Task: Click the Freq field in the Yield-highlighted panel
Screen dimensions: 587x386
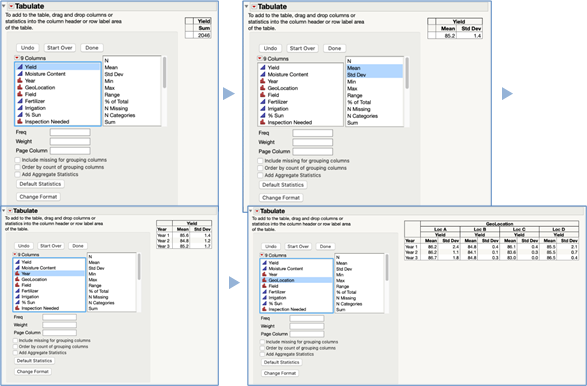Action: (70, 132)
